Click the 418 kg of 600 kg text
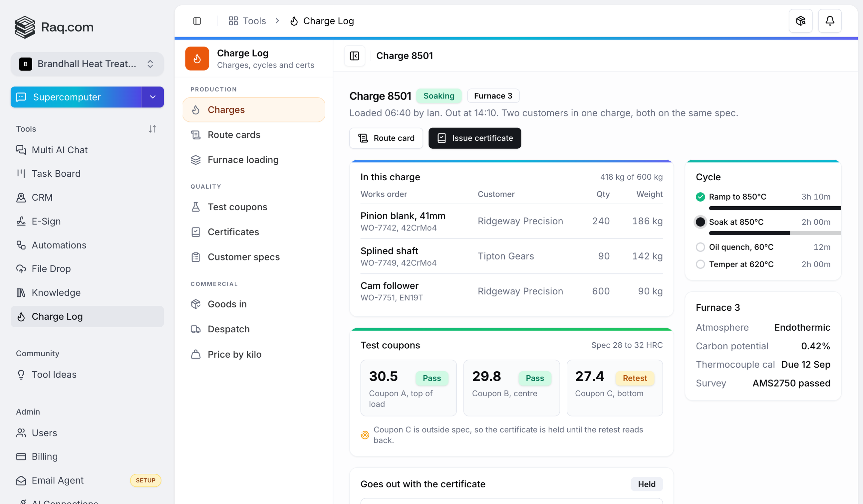This screenshot has width=863, height=504. click(x=631, y=177)
